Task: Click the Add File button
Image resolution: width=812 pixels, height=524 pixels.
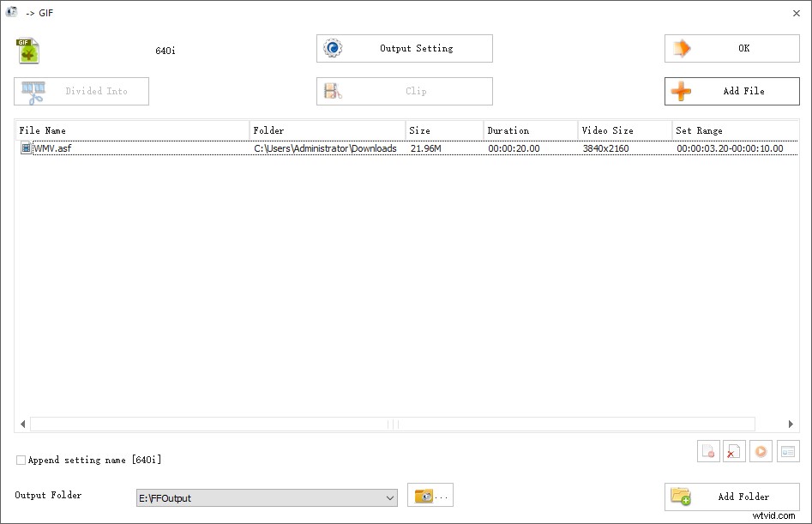Action: (731, 91)
